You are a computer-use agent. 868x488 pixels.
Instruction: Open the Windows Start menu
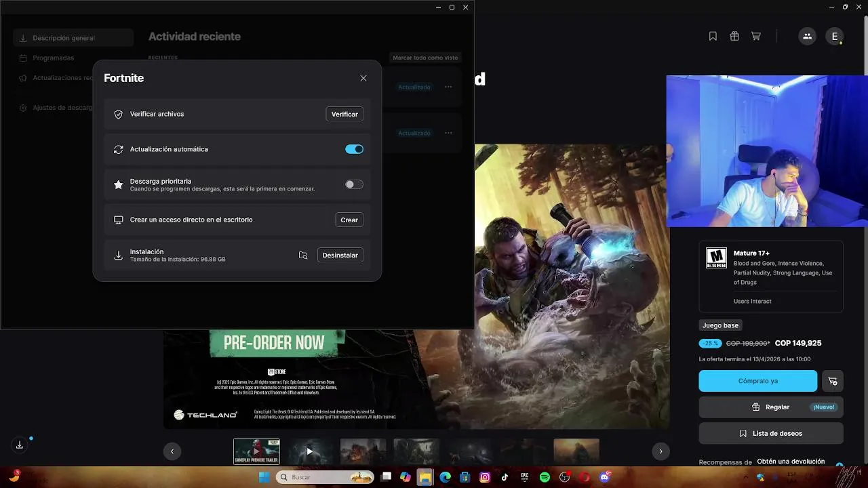(x=264, y=477)
